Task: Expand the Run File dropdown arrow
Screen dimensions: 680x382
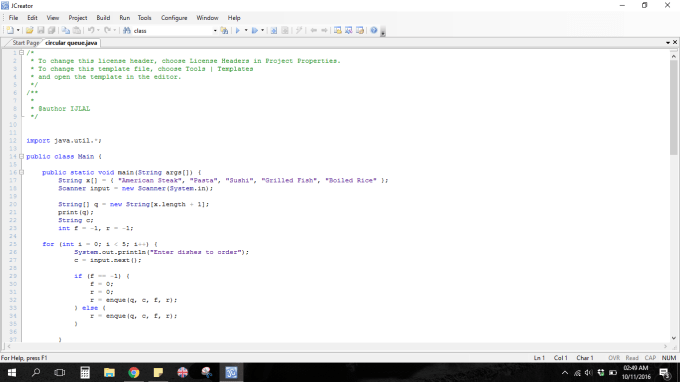Action: pos(262,30)
